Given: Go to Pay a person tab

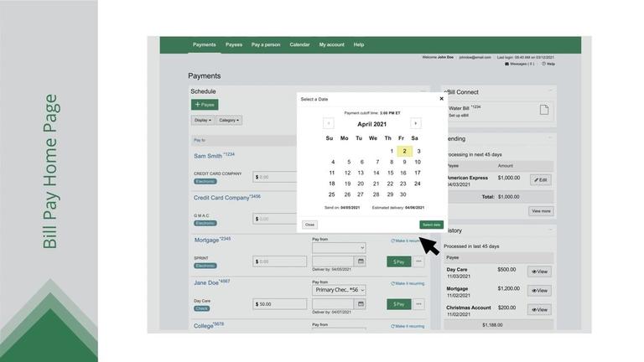Looking at the screenshot, I should tap(266, 44).
